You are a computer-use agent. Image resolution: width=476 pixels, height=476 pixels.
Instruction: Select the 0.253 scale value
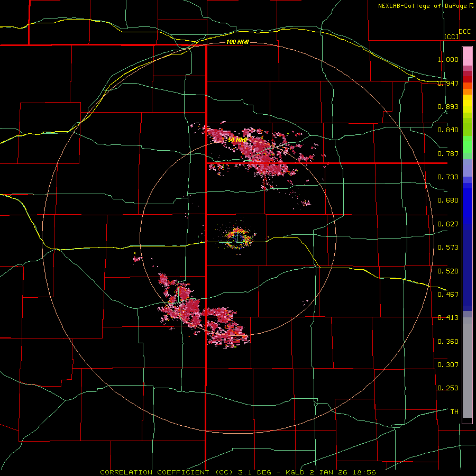coord(448,388)
